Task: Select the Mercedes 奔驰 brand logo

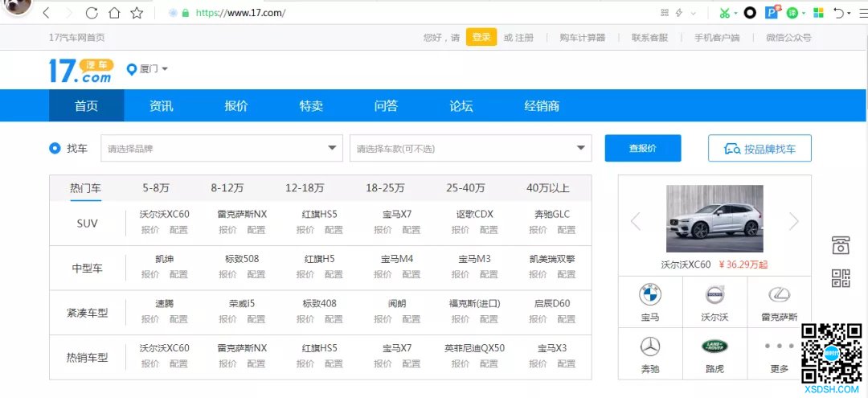Action: tap(650, 347)
